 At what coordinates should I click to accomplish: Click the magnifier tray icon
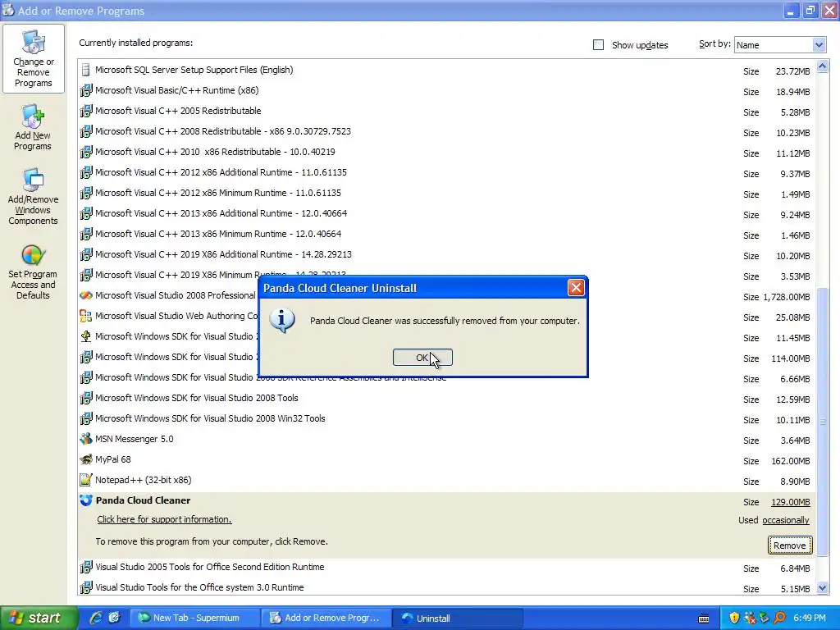(779, 619)
